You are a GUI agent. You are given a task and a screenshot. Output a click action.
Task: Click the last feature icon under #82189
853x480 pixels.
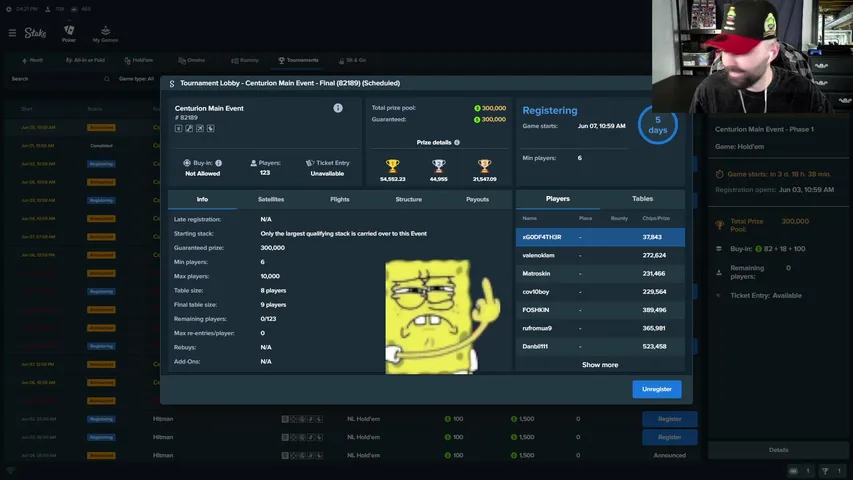(211, 128)
